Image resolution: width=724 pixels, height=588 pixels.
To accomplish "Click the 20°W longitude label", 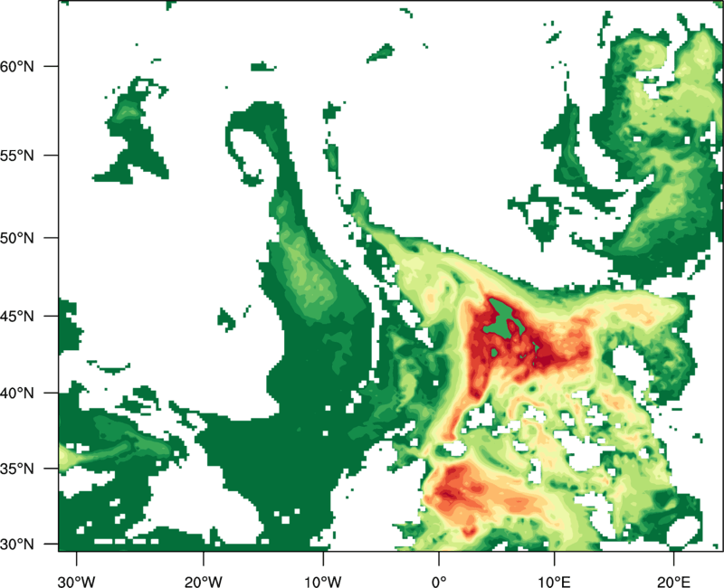I will (x=203, y=582).
